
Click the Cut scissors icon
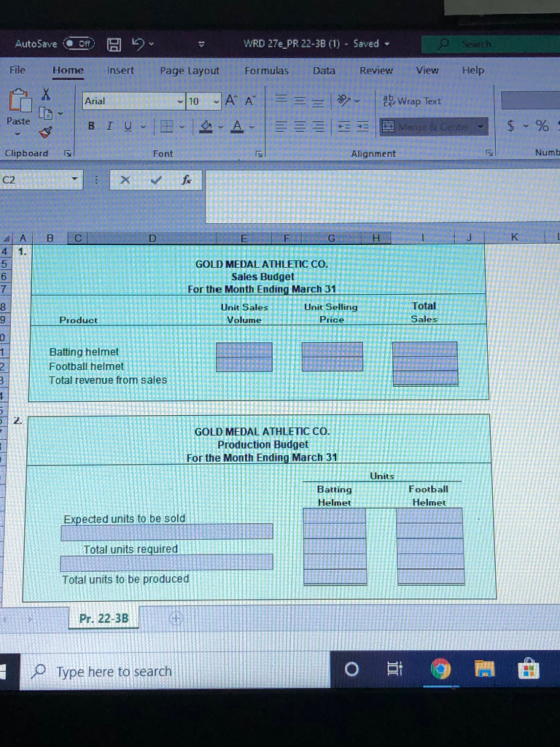46,93
